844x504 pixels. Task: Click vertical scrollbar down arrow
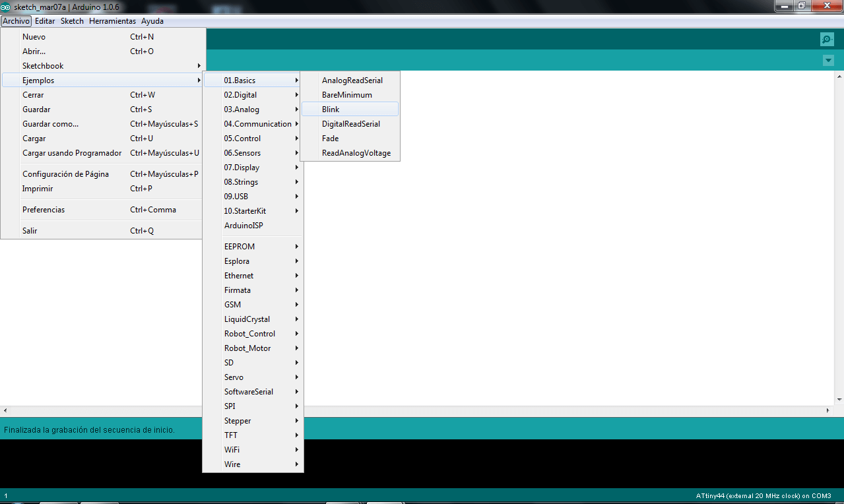pos(839,400)
